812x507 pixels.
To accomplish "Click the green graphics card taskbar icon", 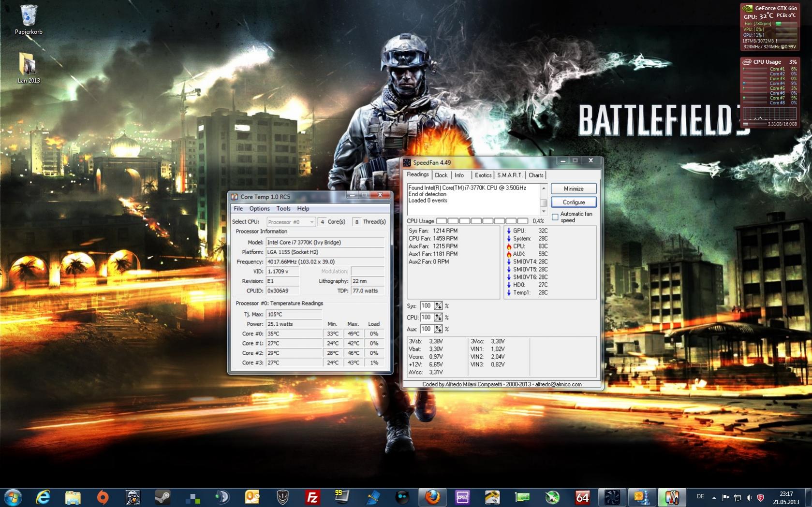I will tap(522, 497).
